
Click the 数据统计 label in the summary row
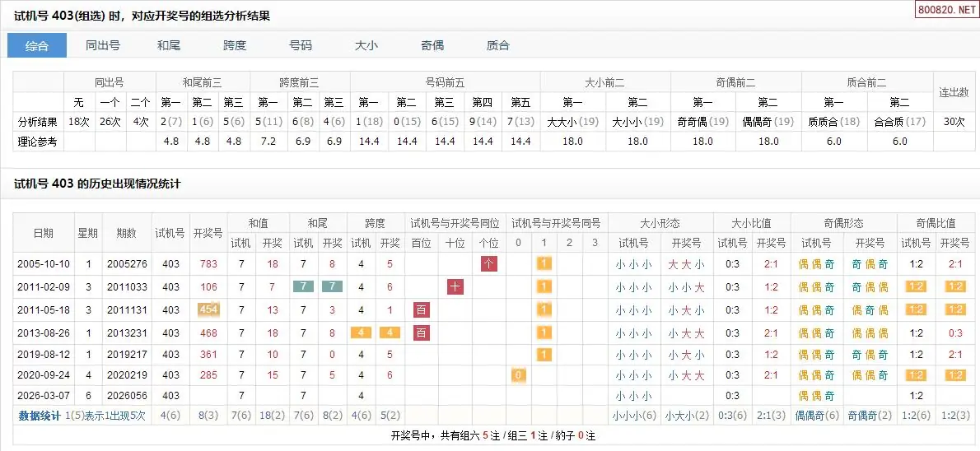pos(40,416)
